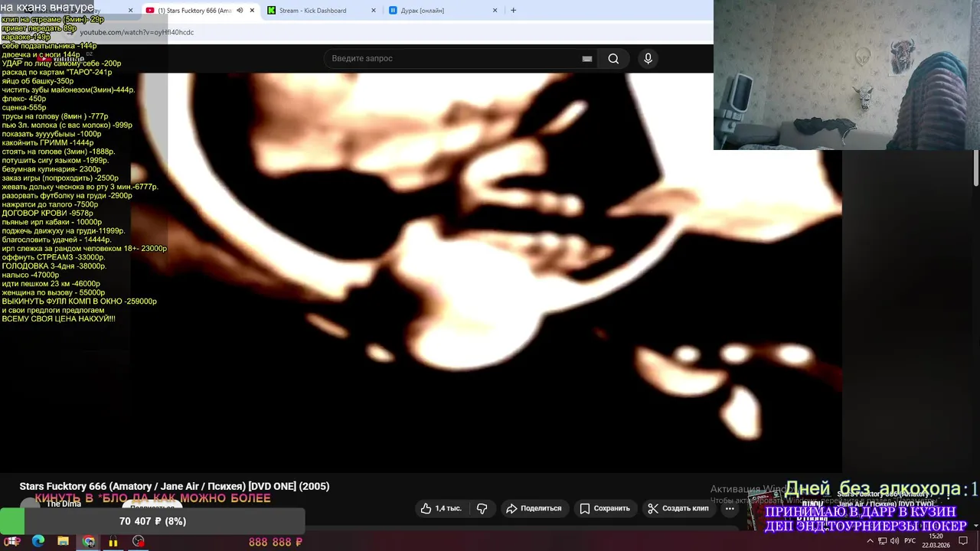
Task: Click the Windows Start button
Action: (x=13, y=541)
